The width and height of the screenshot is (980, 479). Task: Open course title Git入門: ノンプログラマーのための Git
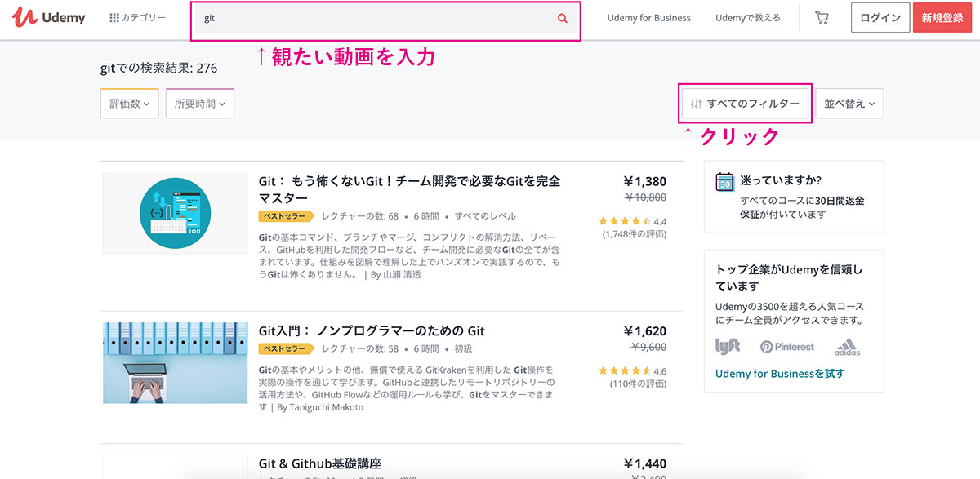(372, 331)
